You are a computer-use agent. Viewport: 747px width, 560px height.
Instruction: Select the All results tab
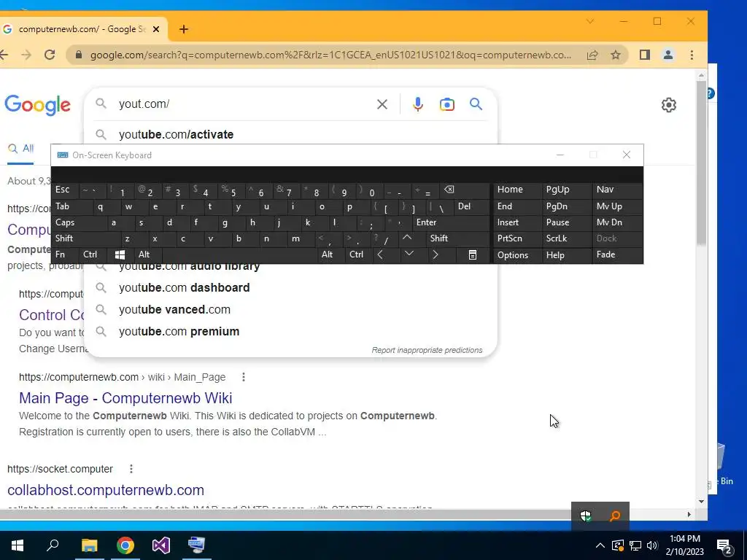(21, 149)
